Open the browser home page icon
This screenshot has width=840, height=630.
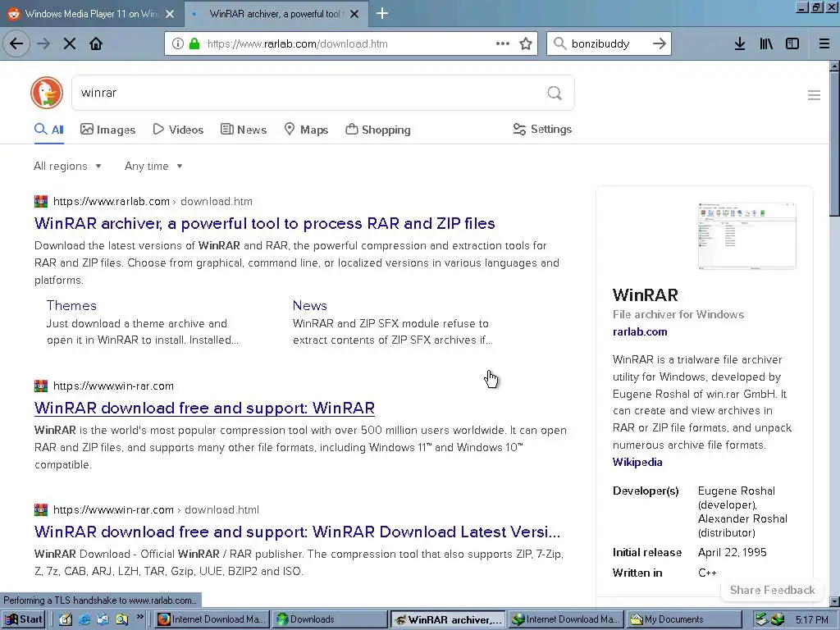tap(96, 44)
